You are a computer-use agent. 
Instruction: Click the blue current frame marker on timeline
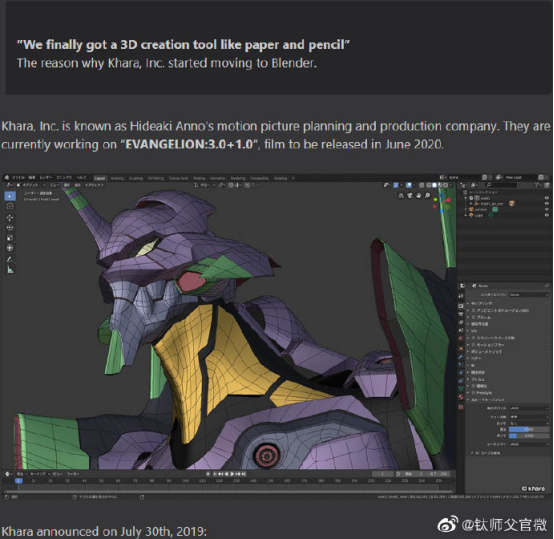tap(19, 481)
